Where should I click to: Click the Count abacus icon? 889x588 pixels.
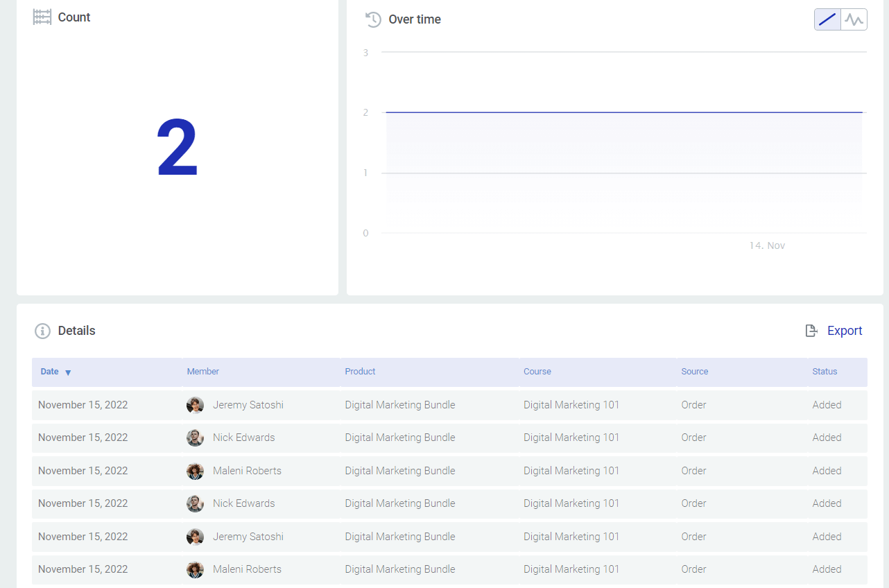point(42,17)
